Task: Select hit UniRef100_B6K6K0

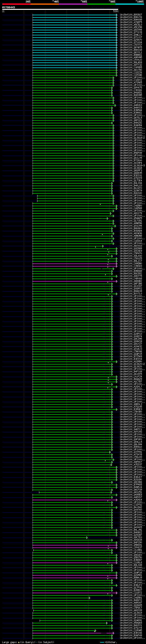Action: [131, 228]
